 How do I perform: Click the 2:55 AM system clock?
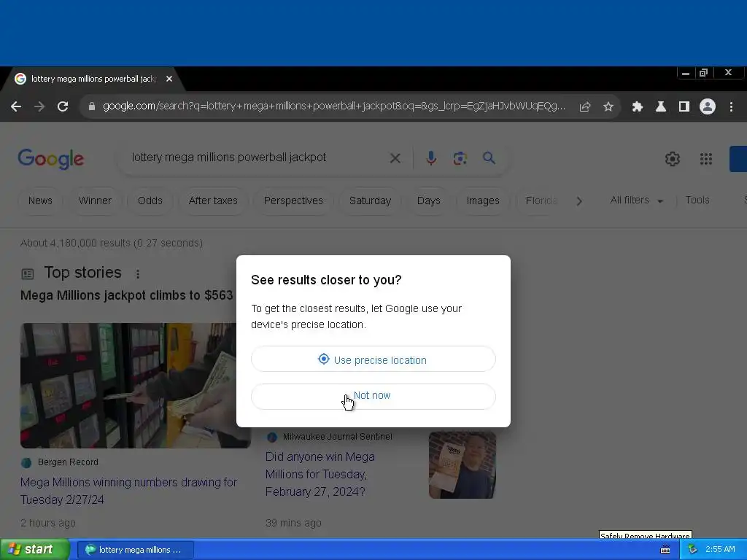pos(720,550)
